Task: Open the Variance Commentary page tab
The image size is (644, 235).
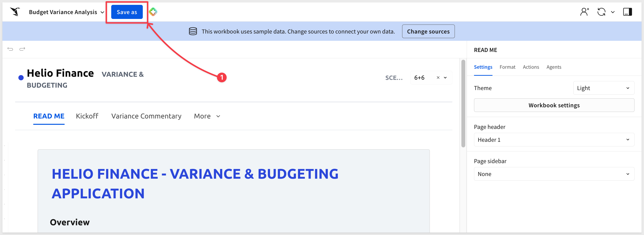Action: point(146,116)
